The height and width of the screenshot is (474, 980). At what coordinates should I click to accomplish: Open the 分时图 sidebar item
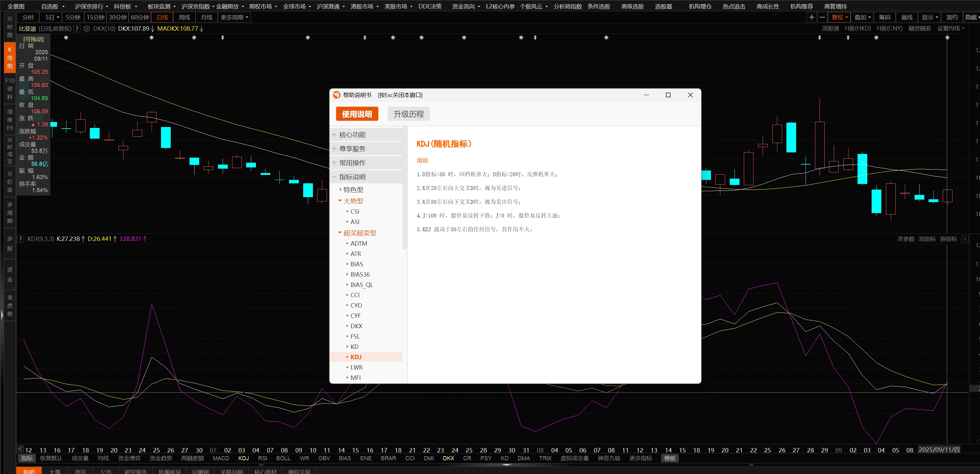(x=10, y=27)
